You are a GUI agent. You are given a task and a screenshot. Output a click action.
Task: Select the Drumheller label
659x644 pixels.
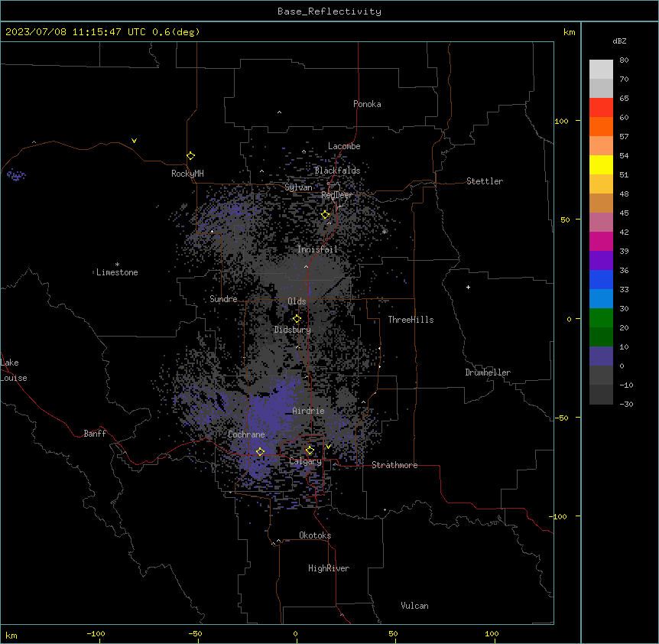click(x=488, y=372)
